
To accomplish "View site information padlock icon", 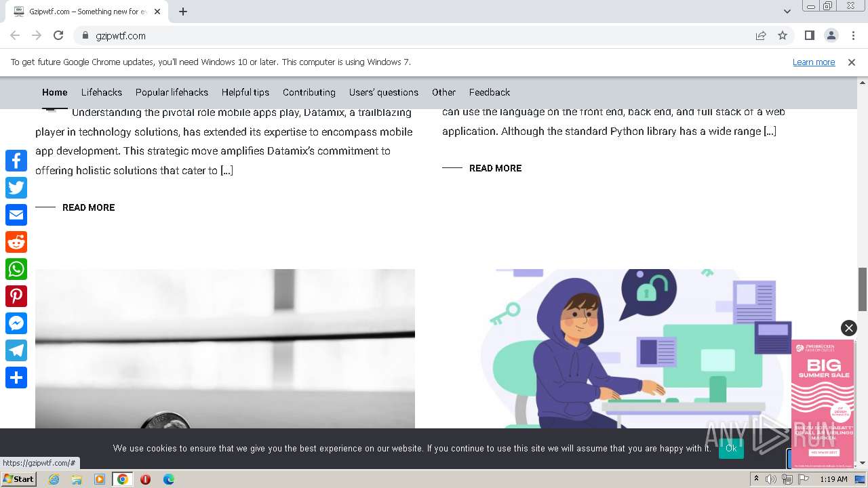I will click(85, 35).
